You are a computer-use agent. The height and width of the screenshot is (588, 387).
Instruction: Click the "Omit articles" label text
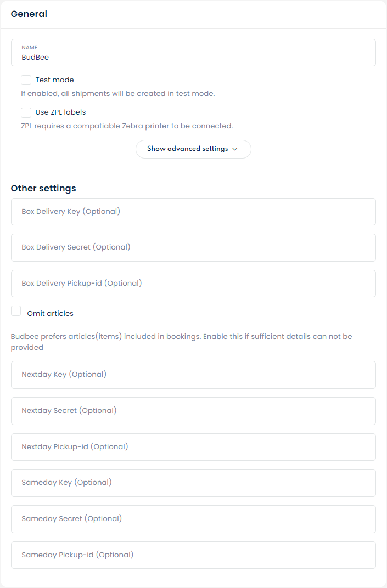click(50, 314)
